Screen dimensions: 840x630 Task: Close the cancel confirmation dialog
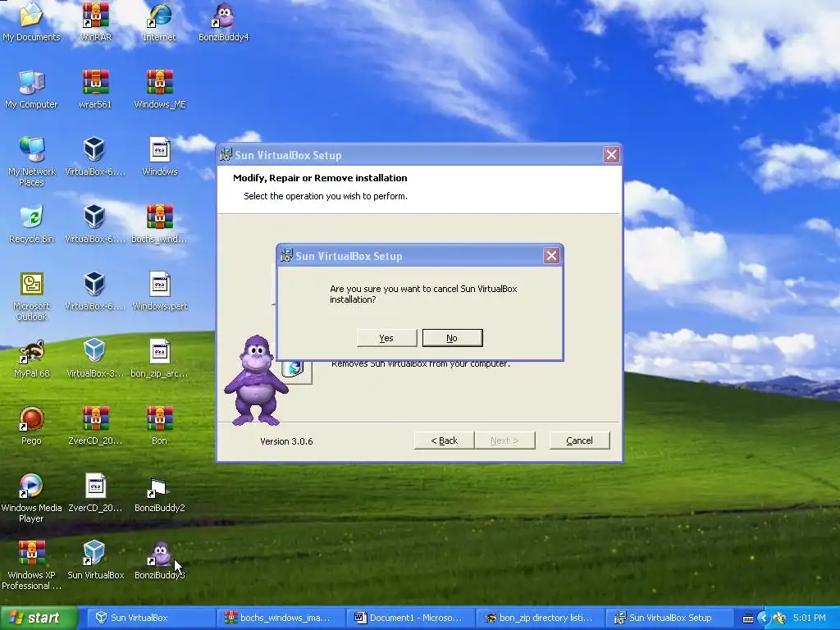click(551, 256)
